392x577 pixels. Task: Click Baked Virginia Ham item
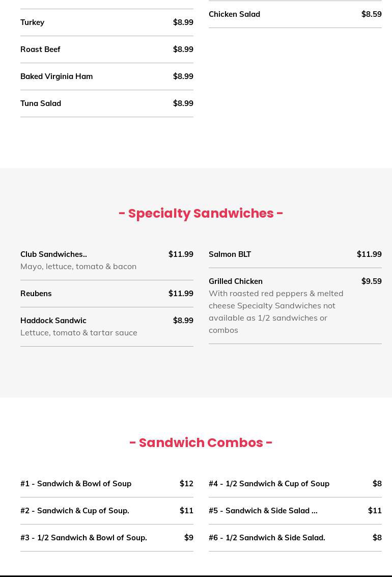57,76
